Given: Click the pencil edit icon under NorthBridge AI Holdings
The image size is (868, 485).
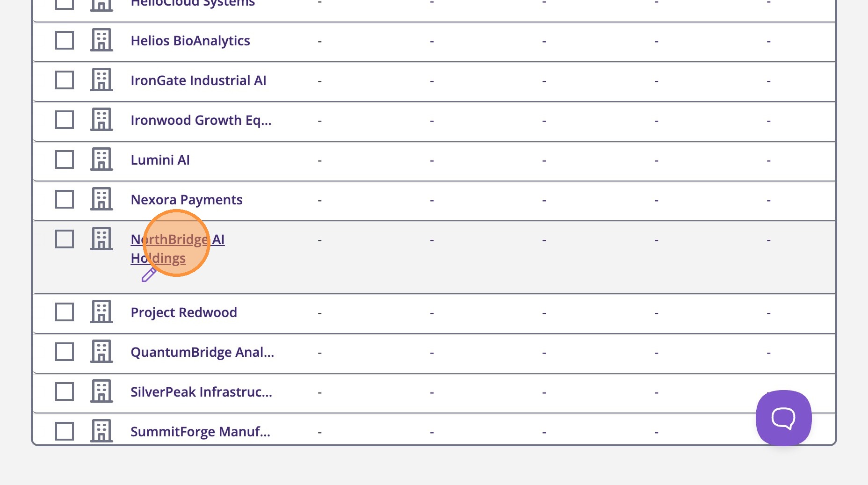Looking at the screenshot, I should 149,275.
